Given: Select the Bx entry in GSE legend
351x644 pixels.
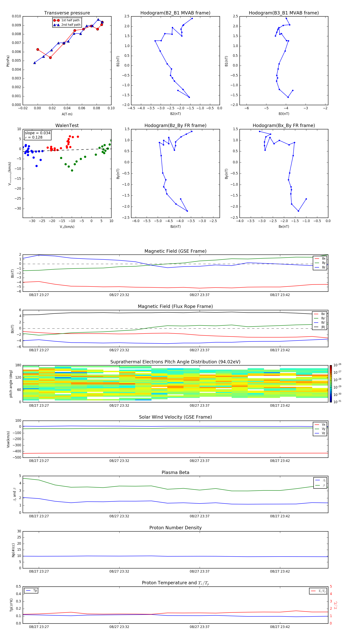Looking at the screenshot, I should pyautogui.click(x=320, y=259).
